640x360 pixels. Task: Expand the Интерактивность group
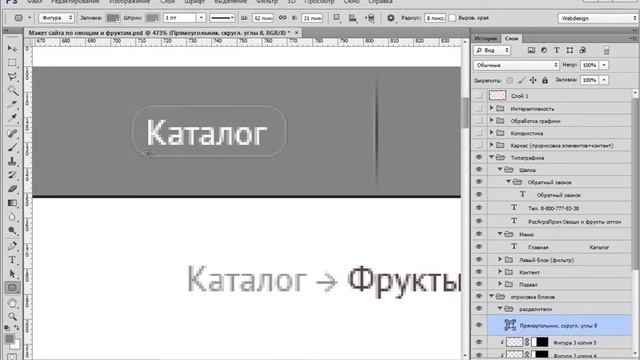pyautogui.click(x=492, y=109)
